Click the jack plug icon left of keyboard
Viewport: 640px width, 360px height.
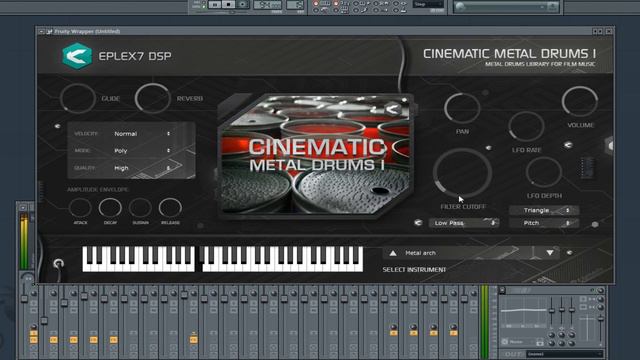click(59, 264)
